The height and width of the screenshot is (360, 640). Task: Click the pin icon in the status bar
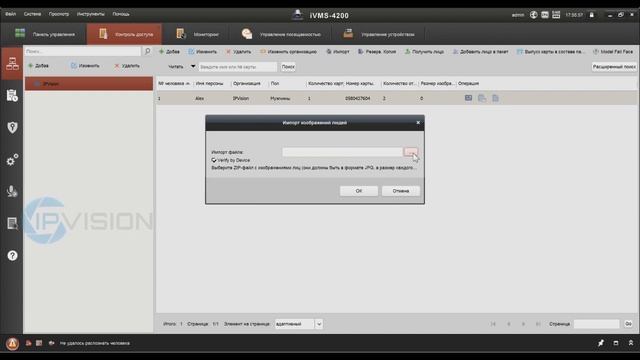(x=601, y=343)
